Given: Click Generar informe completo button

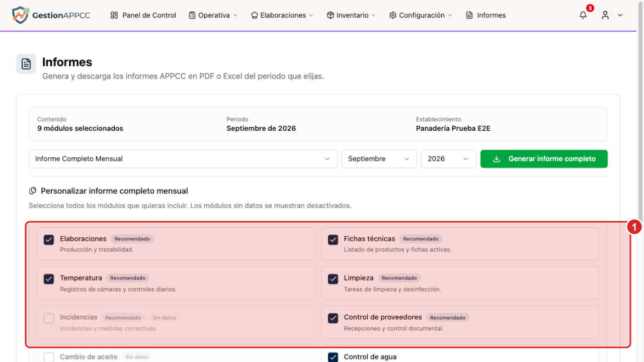Looking at the screenshot, I should click(544, 159).
